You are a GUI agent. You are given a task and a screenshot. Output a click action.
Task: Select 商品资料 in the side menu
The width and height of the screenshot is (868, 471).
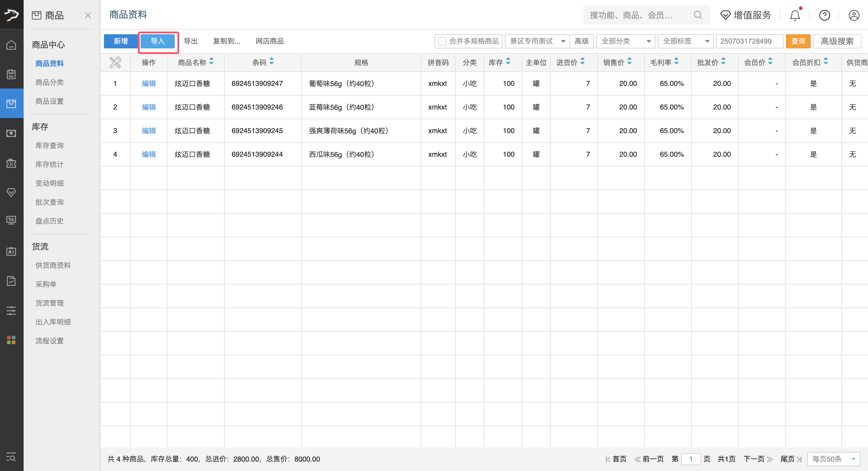50,63
